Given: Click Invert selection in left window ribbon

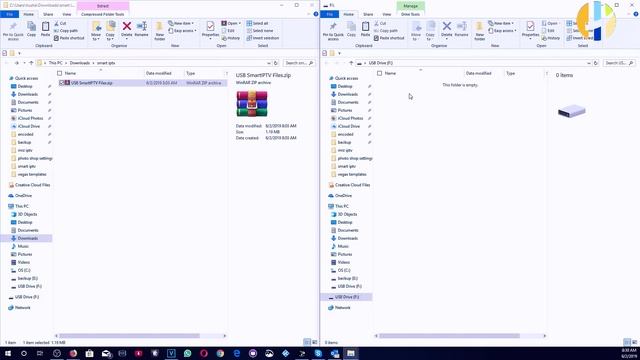Looking at the screenshot, I should [x=263, y=38].
